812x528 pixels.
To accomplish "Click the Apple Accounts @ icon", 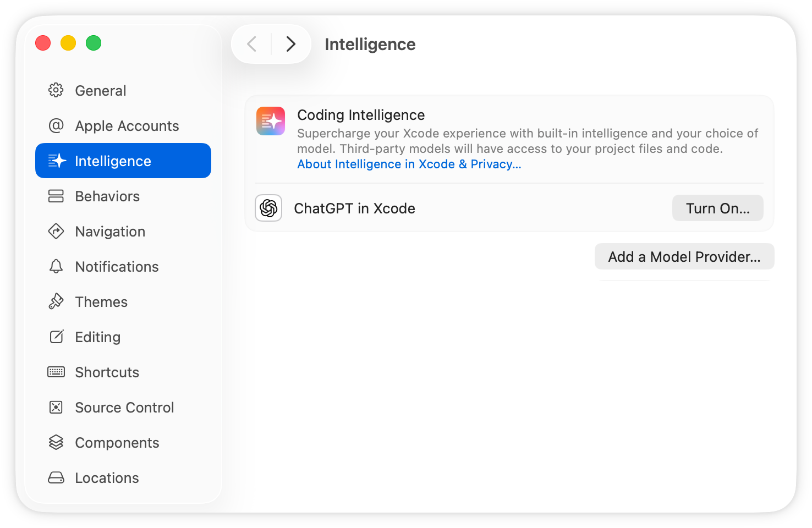I will pyautogui.click(x=56, y=125).
